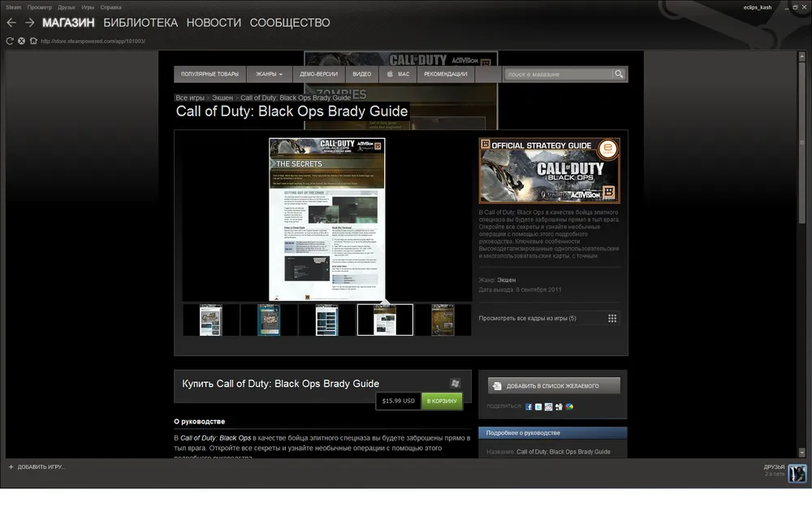Go to the store home icon
This screenshot has height=508, width=812.
click(x=33, y=41)
